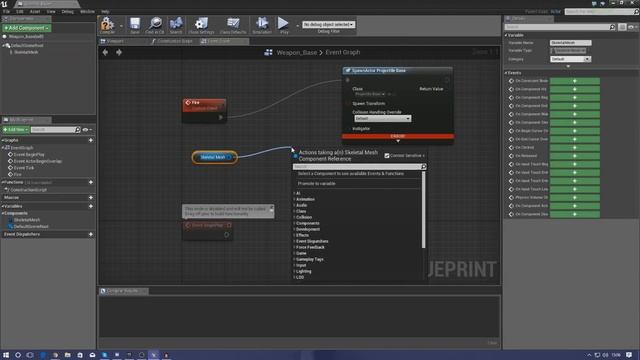Collapse the Graphs section in My Blueprint
The height and width of the screenshot is (360, 640).
(x=2, y=140)
